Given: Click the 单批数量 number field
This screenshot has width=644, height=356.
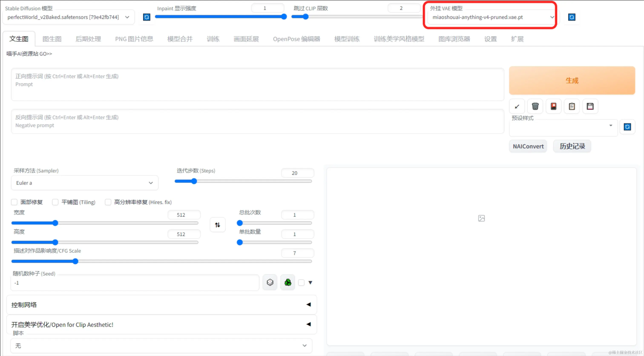Looking at the screenshot, I should click(x=298, y=234).
